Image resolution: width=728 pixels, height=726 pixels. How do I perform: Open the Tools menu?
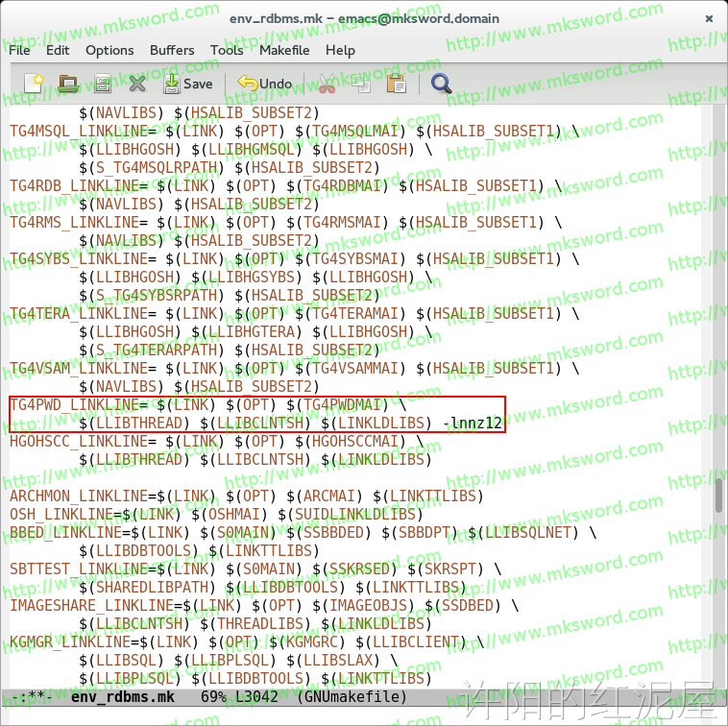point(227,50)
